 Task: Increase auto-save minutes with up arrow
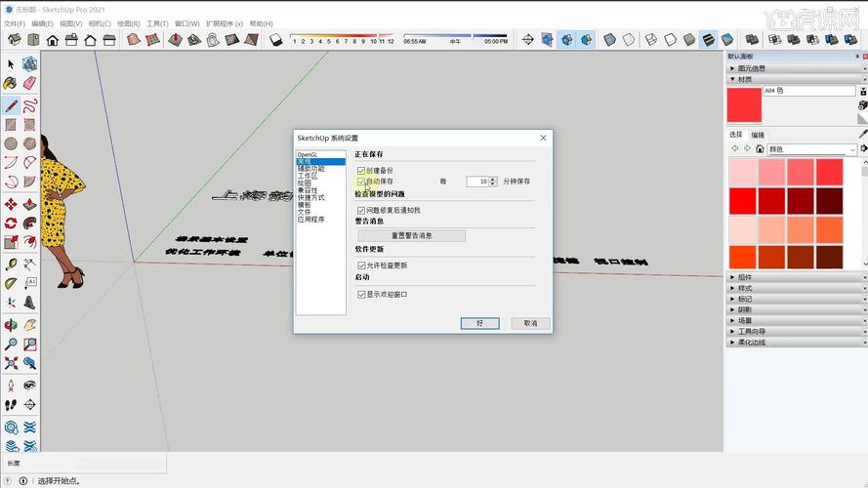(x=493, y=180)
